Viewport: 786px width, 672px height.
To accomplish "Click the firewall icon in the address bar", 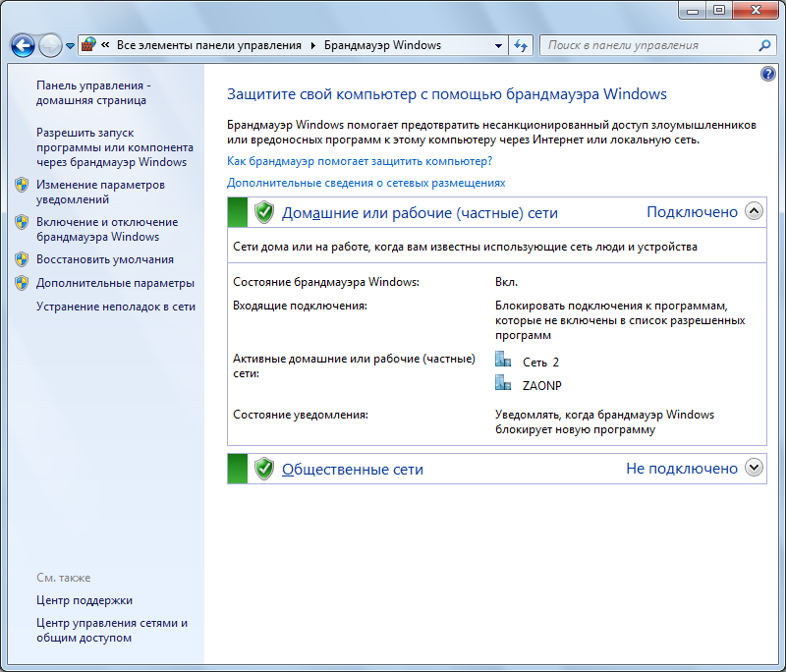I will click(x=88, y=45).
